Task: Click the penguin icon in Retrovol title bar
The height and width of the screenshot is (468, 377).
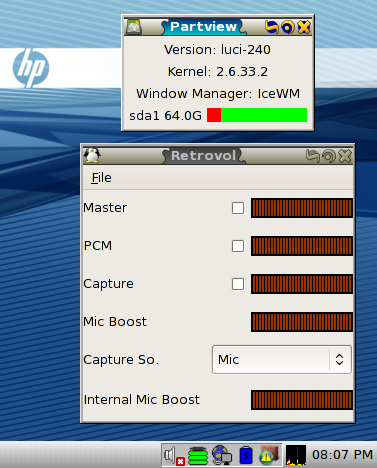Action: [92, 155]
